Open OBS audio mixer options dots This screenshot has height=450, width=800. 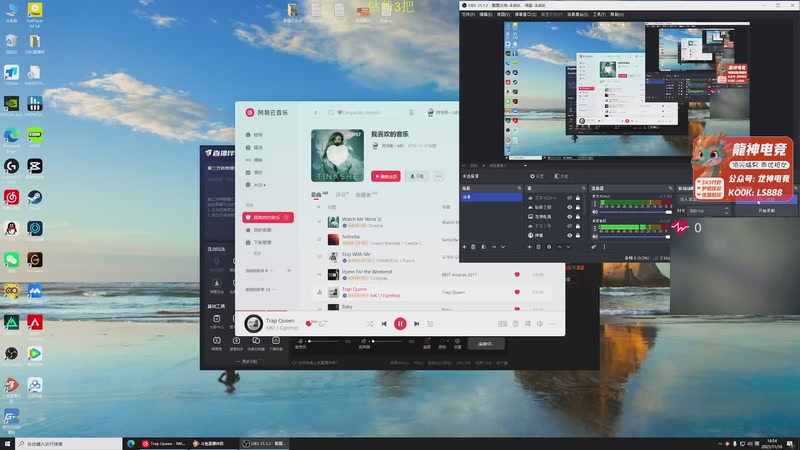605,247
